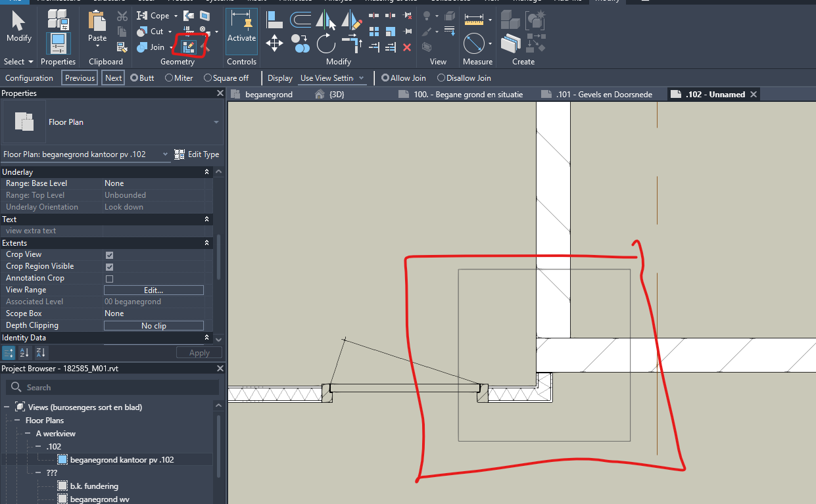Select the Mirror Pick Axis tool

[325, 20]
